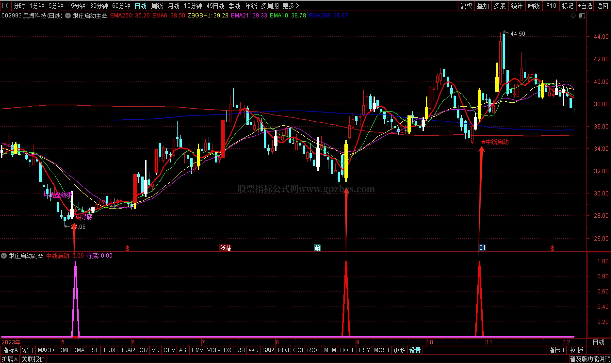The height and width of the screenshot is (364, 611).
Task: Open the 模板 template menu
Action: 576,350
